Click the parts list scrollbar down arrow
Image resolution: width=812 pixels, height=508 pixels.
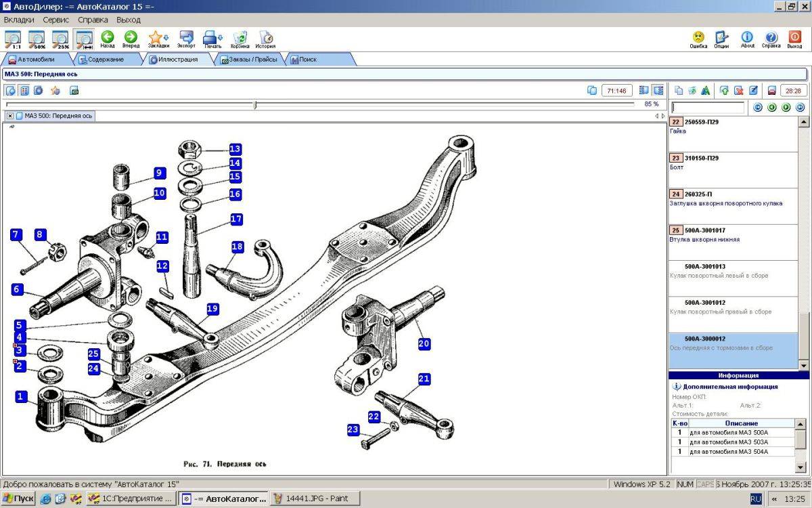pos(804,365)
